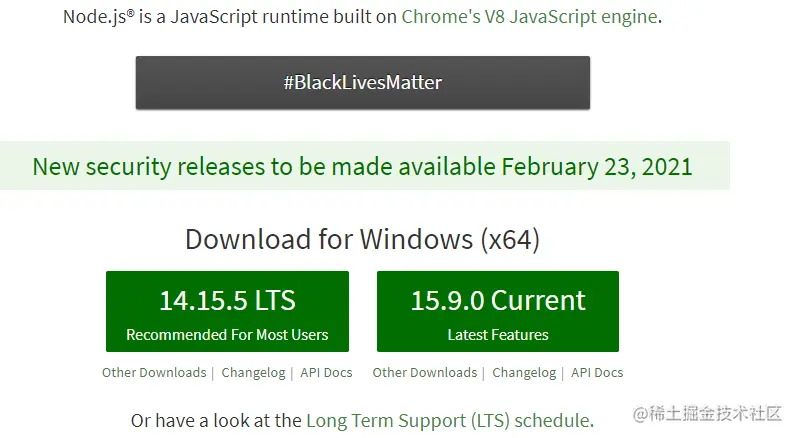This screenshot has width=797, height=438.
Task: Open API Docs for 14.15.5 LTS
Action: click(x=326, y=372)
